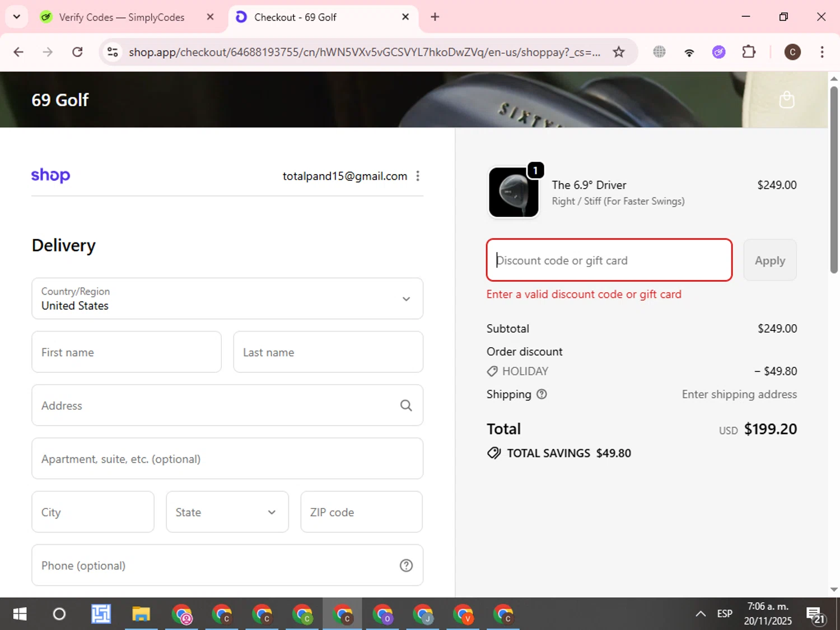Focus the Discount code or gift card field

point(609,260)
